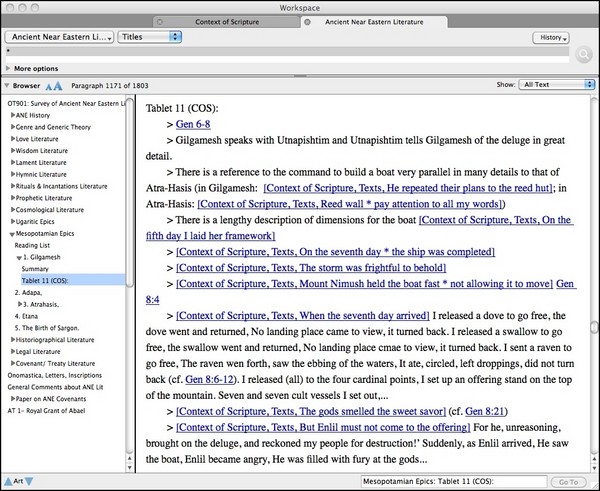Click the tree scrollbar down arrow

(x=129, y=468)
